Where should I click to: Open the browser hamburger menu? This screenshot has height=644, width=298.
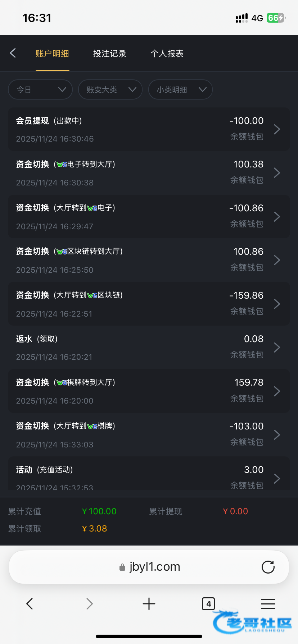(x=268, y=604)
